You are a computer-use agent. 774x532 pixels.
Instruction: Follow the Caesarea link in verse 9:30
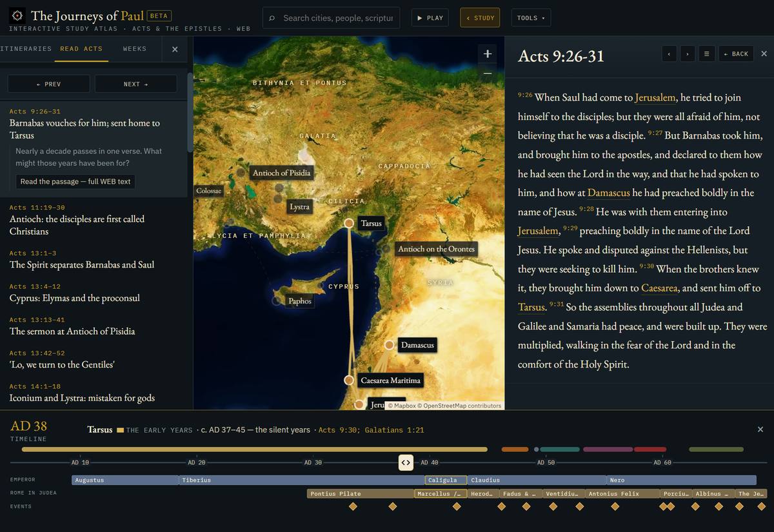[x=659, y=288]
